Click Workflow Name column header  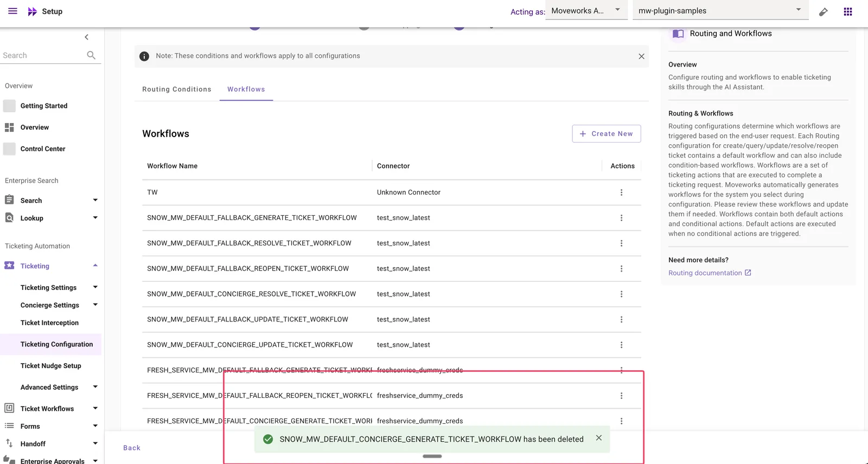click(173, 166)
